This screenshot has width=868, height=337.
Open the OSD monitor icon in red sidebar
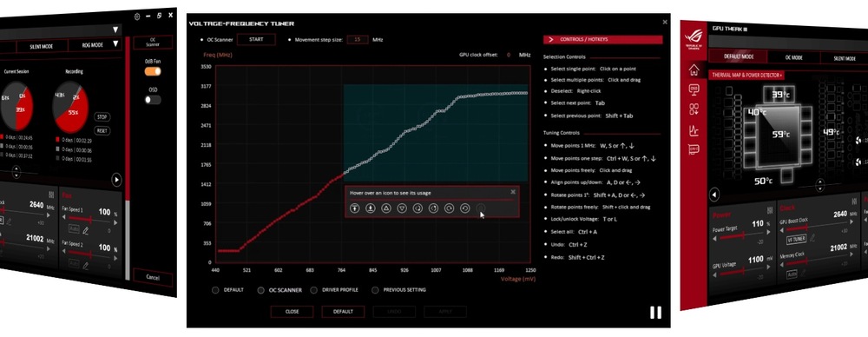pos(694,89)
